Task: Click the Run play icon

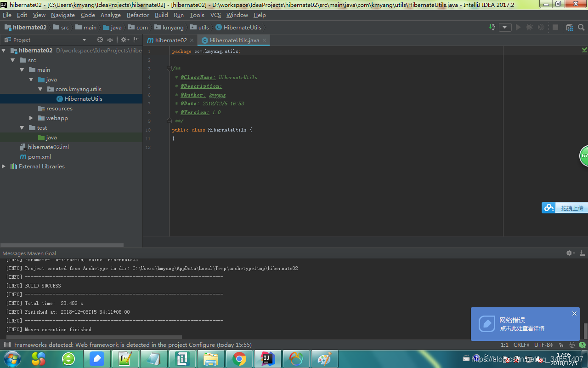Action: point(518,27)
